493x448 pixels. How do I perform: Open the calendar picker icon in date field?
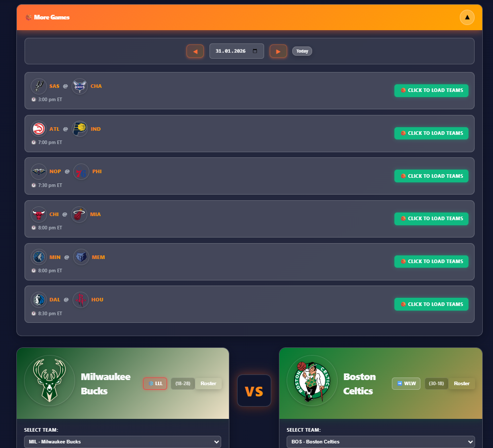point(255,51)
